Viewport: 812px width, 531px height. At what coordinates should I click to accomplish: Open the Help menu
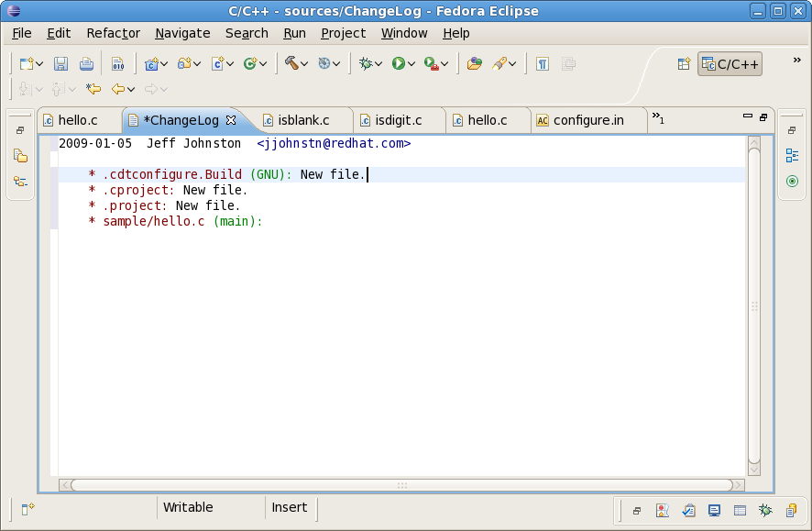(x=456, y=33)
